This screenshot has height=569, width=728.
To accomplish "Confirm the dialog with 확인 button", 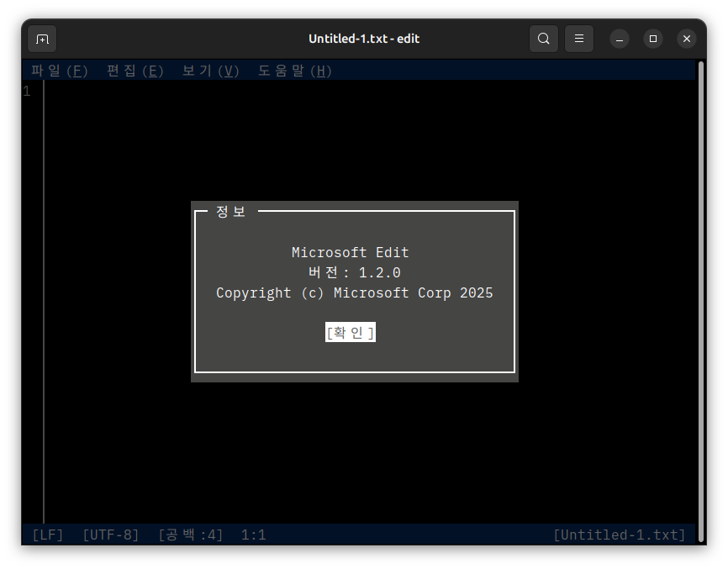I will tap(351, 332).
